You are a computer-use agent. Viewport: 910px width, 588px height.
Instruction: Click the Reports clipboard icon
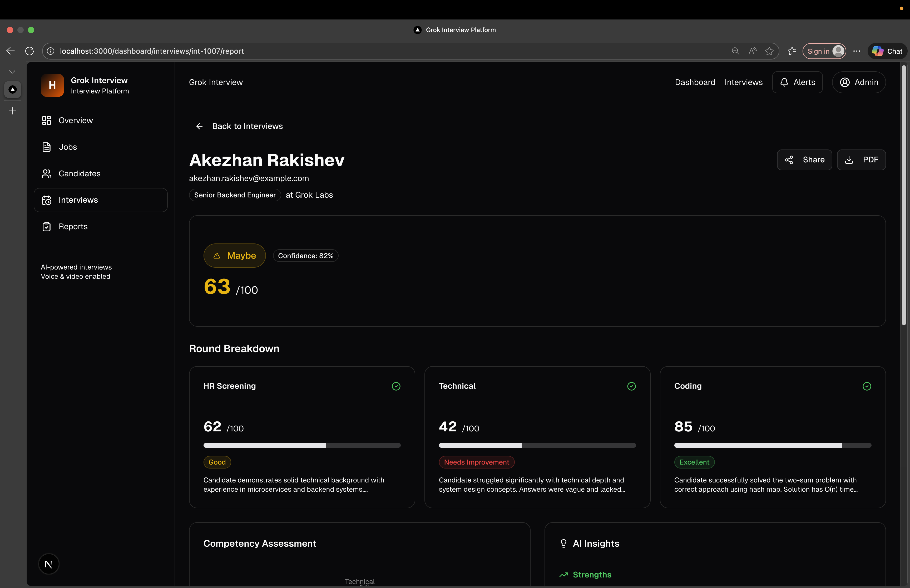46,227
